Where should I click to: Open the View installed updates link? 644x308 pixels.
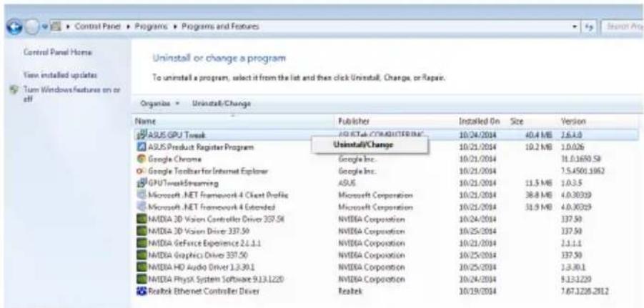click(60, 75)
